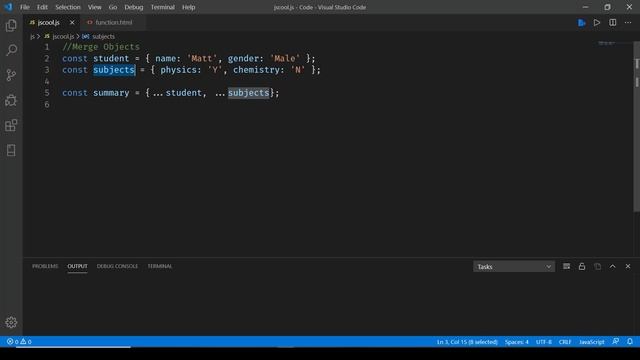This screenshot has width=640, height=360.
Task: Click the 'student' variable on line 2
Action: coord(111,58)
